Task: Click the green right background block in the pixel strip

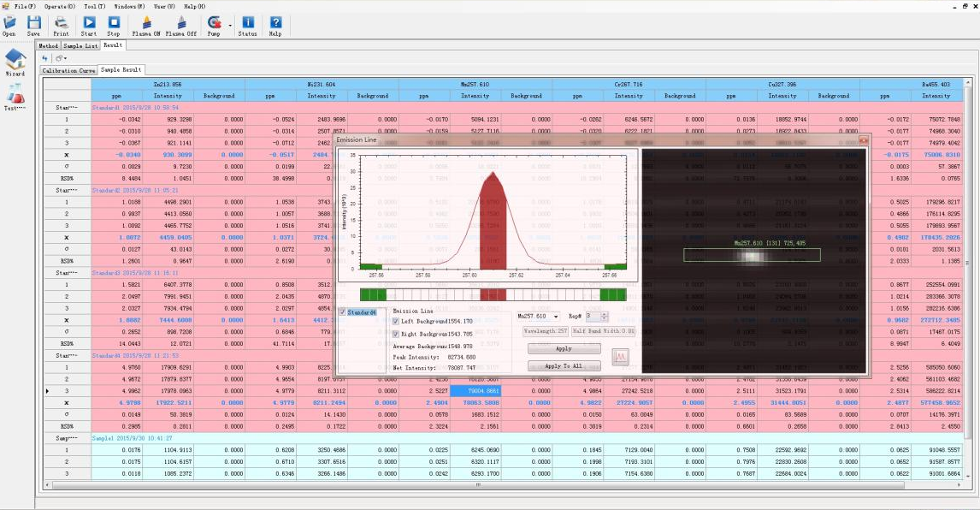Action: [613, 294]
